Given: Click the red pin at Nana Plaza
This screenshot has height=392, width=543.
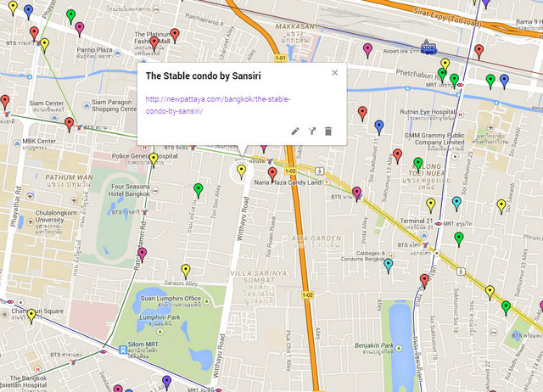Looking at the screenshot, I should (272, 175).
